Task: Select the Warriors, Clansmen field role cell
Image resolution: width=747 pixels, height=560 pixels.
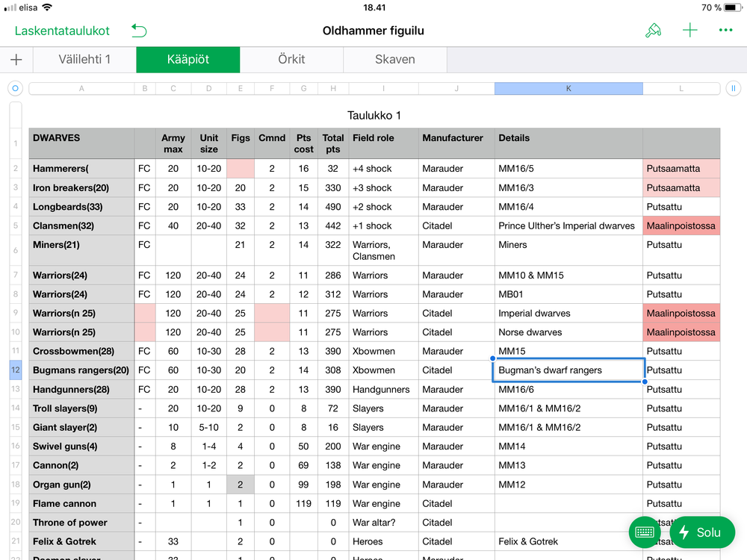Action: coord(383,250)
